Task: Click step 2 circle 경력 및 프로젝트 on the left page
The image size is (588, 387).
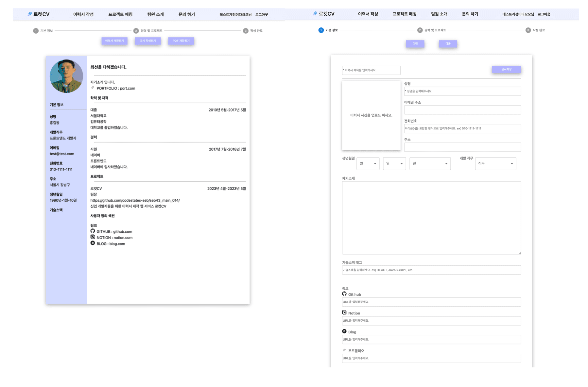Action: point(136,31)
